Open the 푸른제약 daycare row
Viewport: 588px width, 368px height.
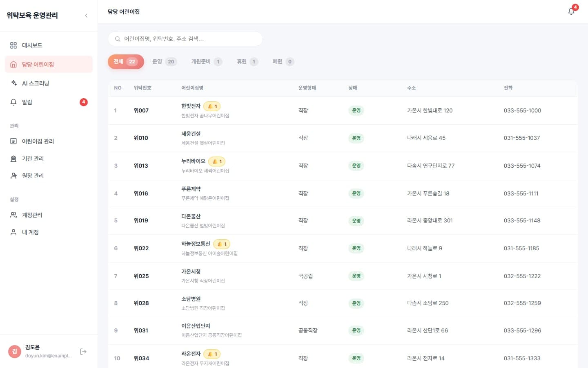(x=343, y=193)
